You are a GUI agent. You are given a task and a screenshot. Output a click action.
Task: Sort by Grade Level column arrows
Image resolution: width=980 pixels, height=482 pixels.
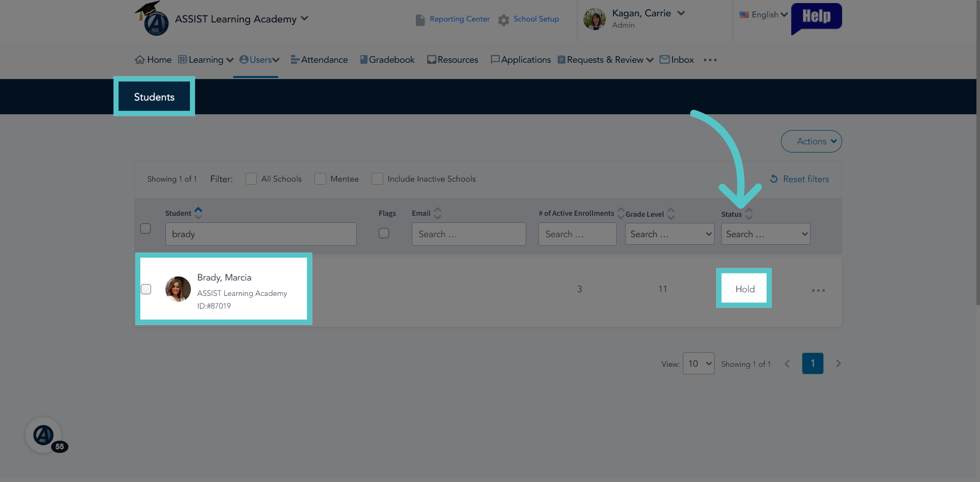[671, 214]
